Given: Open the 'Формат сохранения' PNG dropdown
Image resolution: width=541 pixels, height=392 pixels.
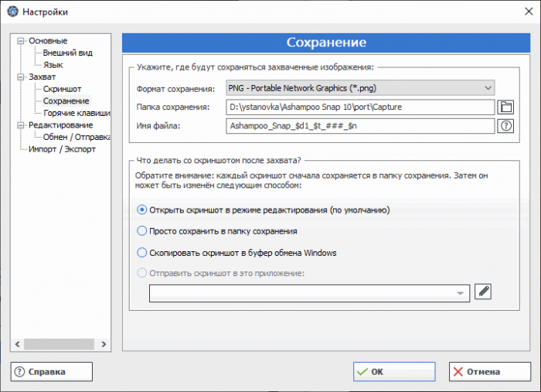Looking at the screenshot, I should [x=360, y=88].
